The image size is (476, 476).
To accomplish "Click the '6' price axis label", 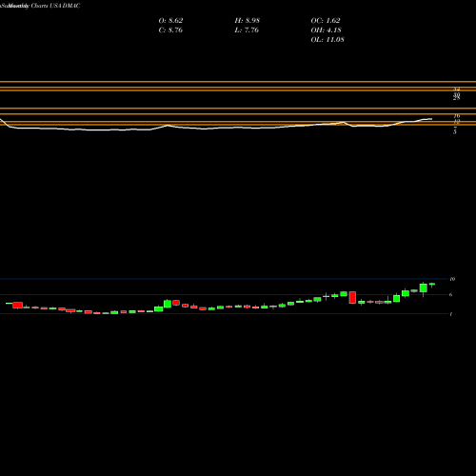I will [451, 295].
